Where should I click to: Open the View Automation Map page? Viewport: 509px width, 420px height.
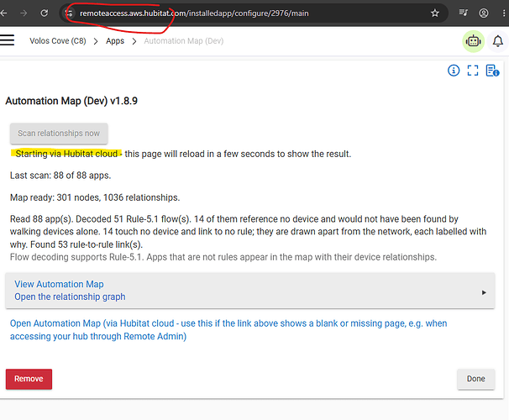(x=250, y=290)
